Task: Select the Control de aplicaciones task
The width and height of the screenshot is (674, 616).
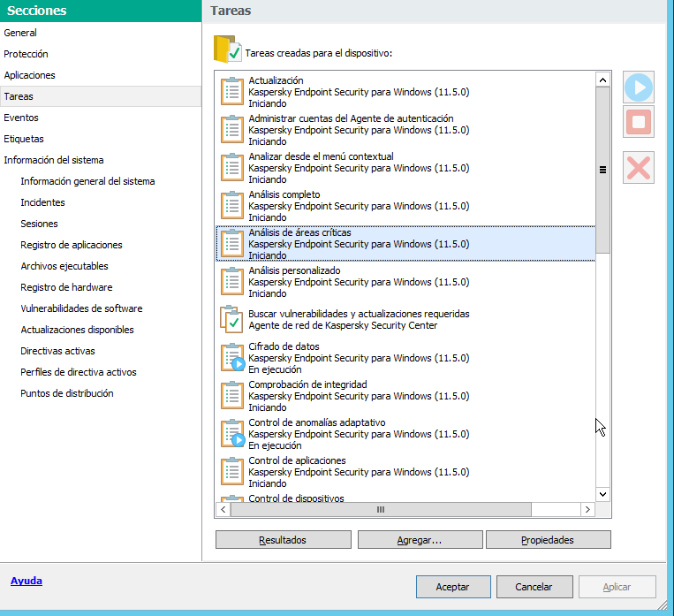Action: 297,460
